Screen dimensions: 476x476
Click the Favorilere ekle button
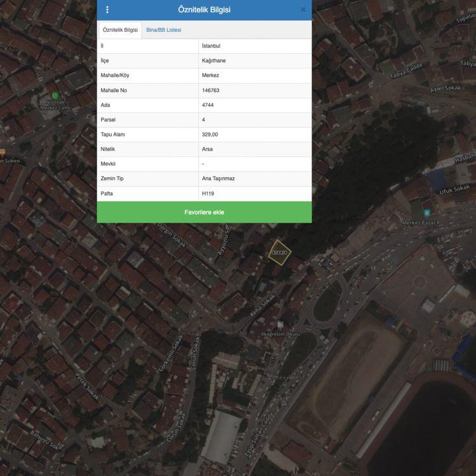click(x=204, y=212)
